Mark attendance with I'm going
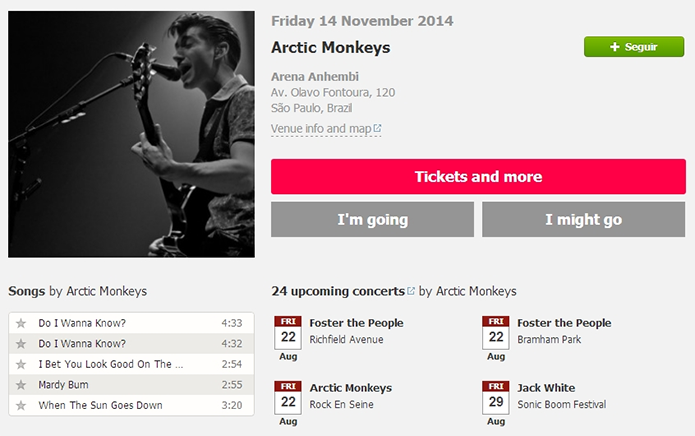Viewport: 695px width, 436px height. click(x=372, y=219)
